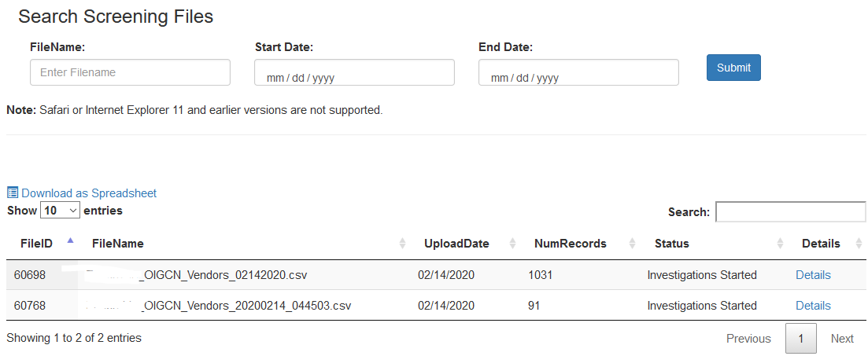Image resolution: width=868 pixels, height=356 pixels.
Task: Click the Status column sort arrows
Action: (x=780, y=244)
